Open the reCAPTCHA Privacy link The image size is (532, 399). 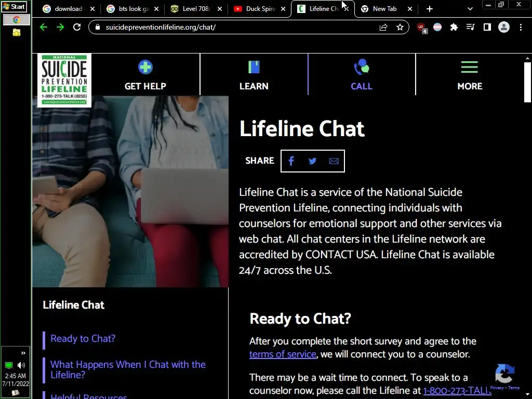coord(497,388)
